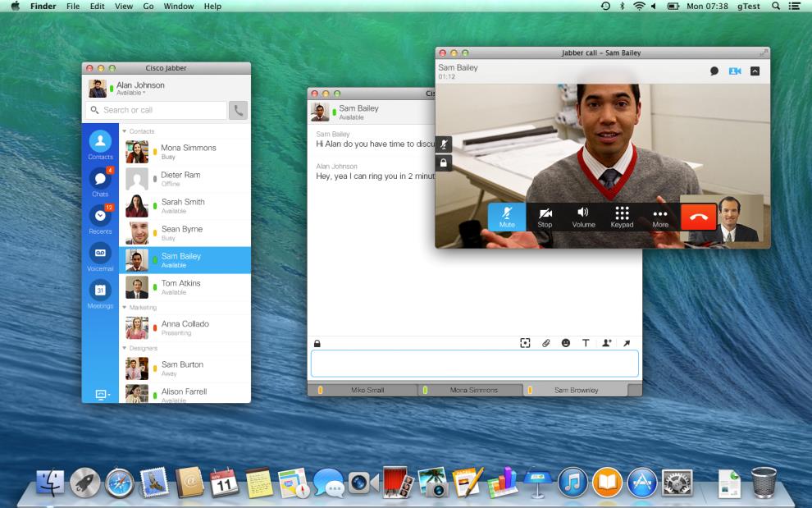Toggle the blue video camera icon in call header

tap(735, 71)
